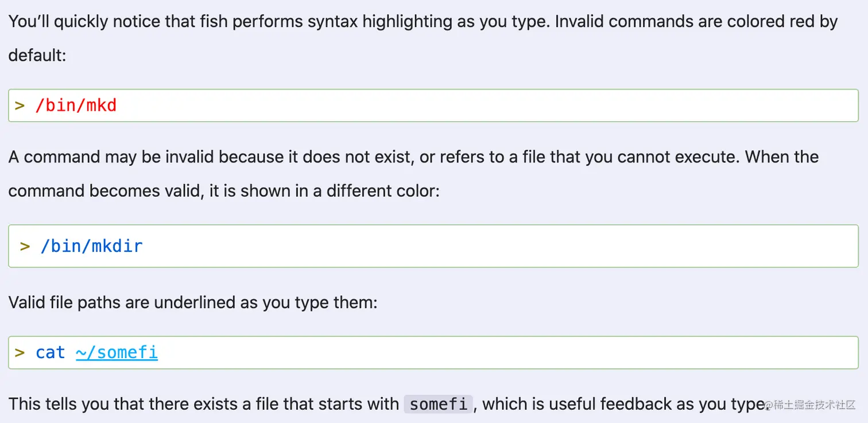The width and height of the screenshot is (868, 423).
Task: Click the prompt symbol before /bin/mkd
Action: coord(20,106)
